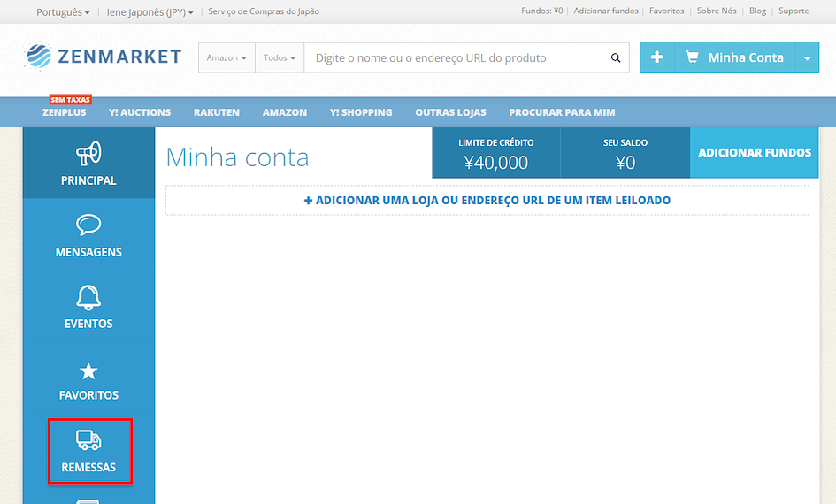This screenshot has width=836, height=504.
Task: Click the Minha conta page heading
Action: [237, 157]
